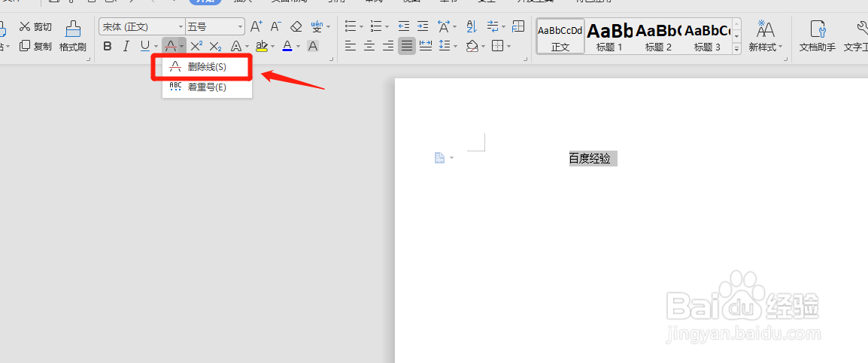Toggle justify alignment
The height and width of the screenshot is (363, 868).
407,46
